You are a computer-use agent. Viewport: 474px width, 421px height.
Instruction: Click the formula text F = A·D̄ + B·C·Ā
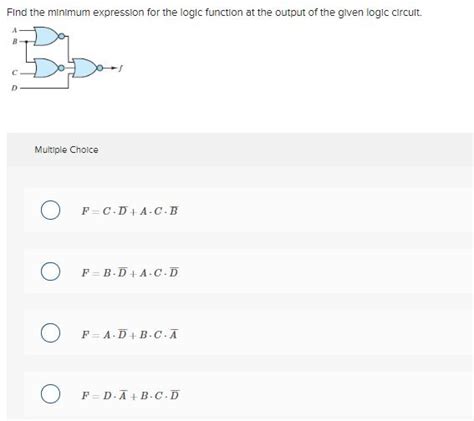130,334
